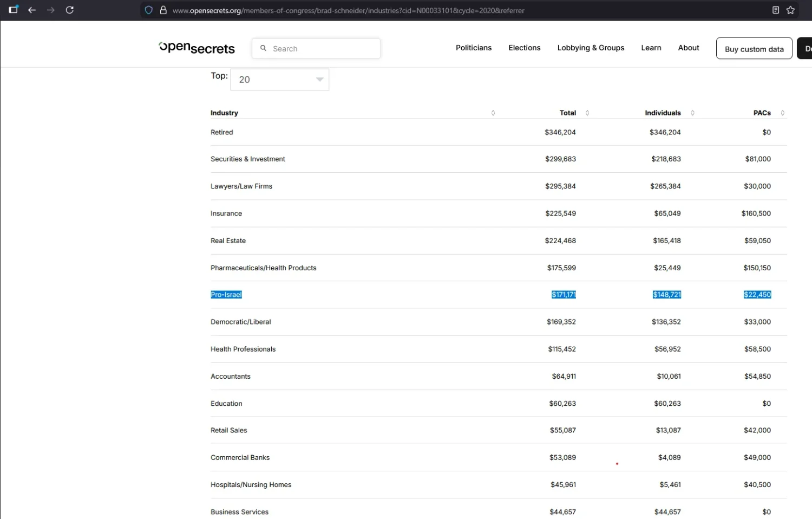The width and height of the screenshot is (812, 519).
Task: Click Insurance PACs value $160,500
Action: tap(756, 213)
